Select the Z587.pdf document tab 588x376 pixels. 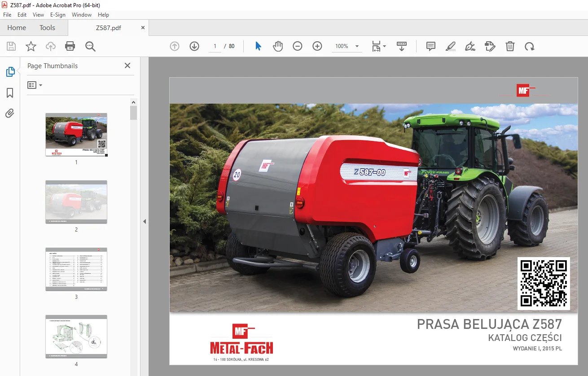[x=108, y=28]
